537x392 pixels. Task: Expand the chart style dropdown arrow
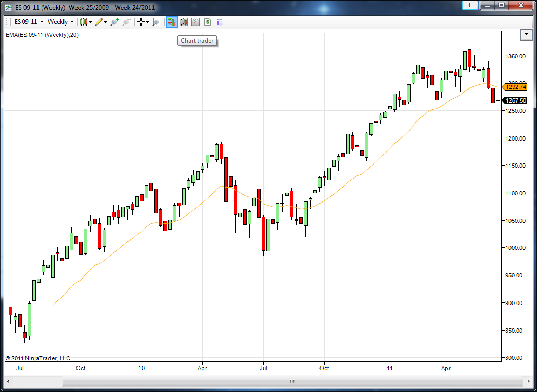[90, 22]
